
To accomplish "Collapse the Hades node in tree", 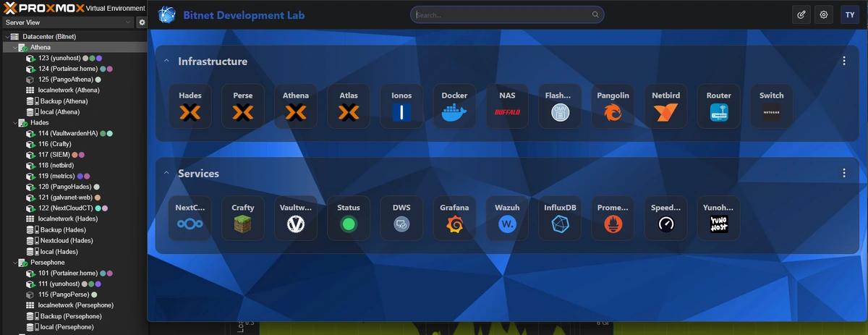I will (x=7, y=123).
